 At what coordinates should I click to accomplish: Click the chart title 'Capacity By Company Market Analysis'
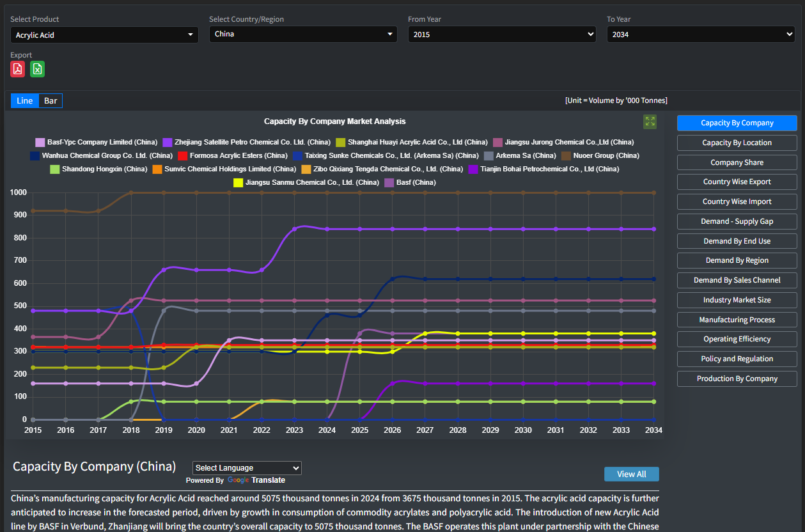click(x=335, y=121)
